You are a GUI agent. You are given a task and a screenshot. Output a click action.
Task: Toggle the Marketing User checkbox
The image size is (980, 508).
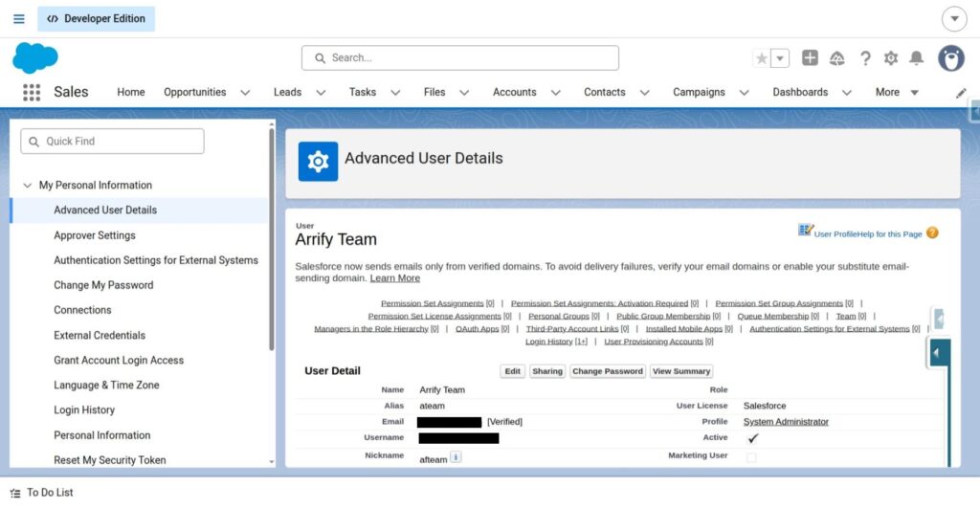pyautogui.click(x=750, y=457)
